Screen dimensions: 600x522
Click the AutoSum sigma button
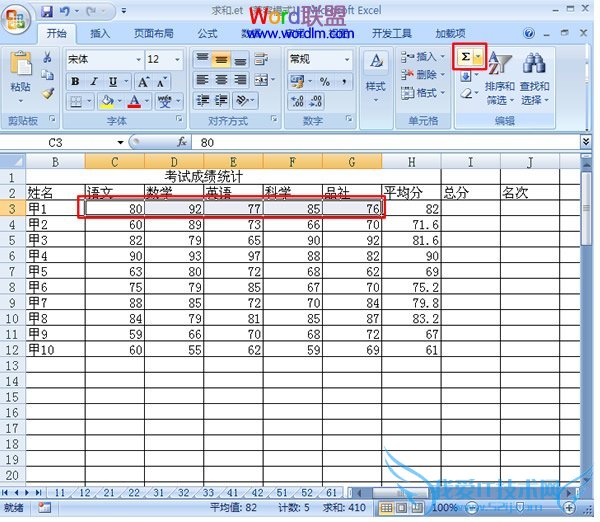[x=465, y=57]
